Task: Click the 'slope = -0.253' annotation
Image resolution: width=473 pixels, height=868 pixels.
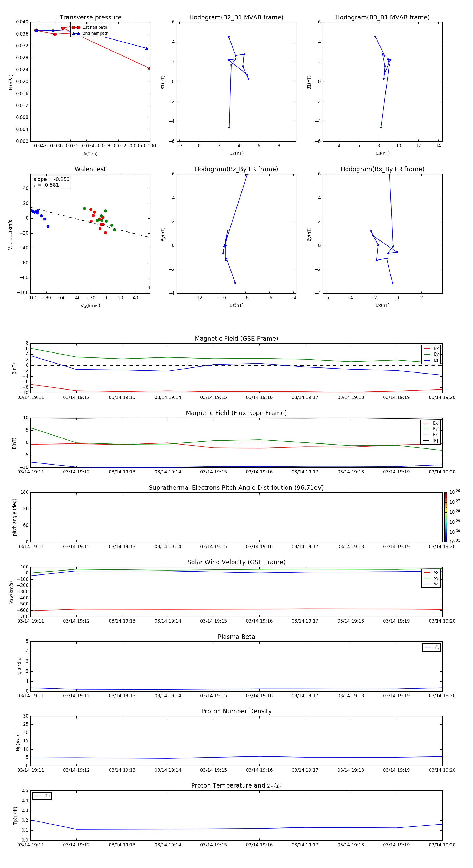Action: pos(52,179)
